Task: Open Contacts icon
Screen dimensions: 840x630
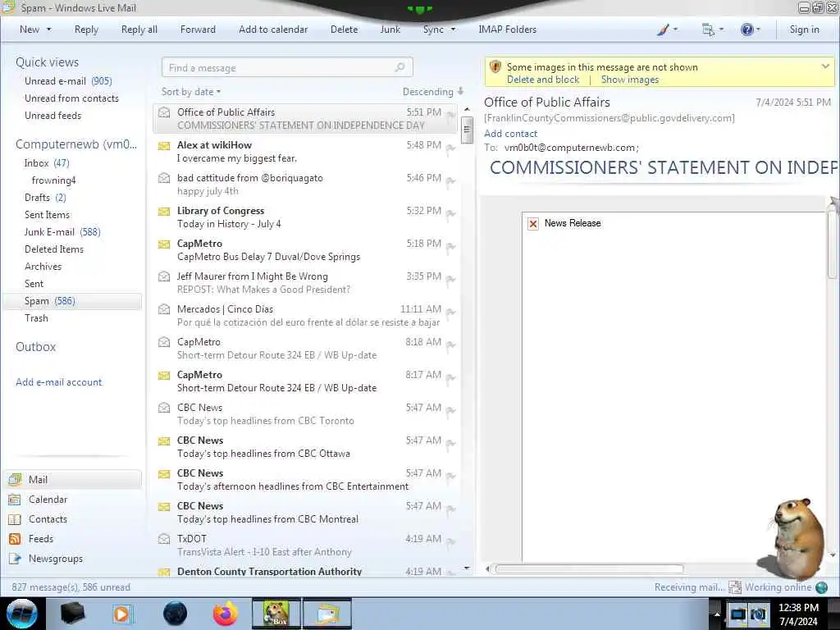Action: (15, 519)
